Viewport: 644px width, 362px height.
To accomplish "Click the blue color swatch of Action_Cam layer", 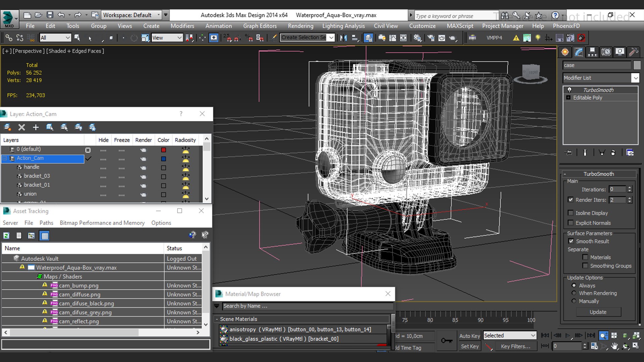I will tap(163, 159).
